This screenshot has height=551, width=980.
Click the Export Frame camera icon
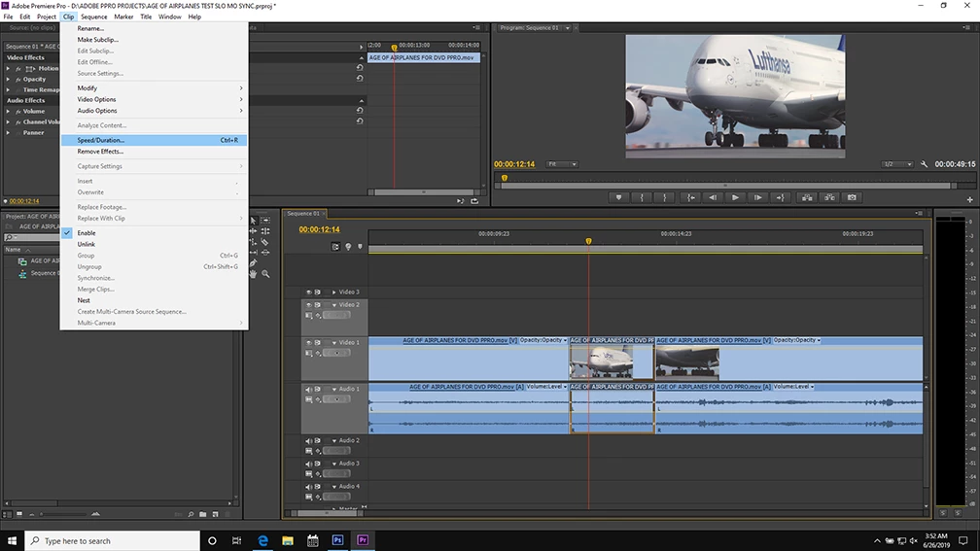pos(852,197)
